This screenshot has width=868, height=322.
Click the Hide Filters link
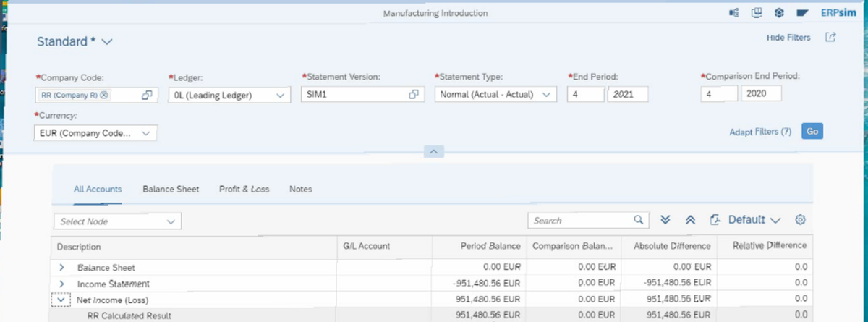788,38
